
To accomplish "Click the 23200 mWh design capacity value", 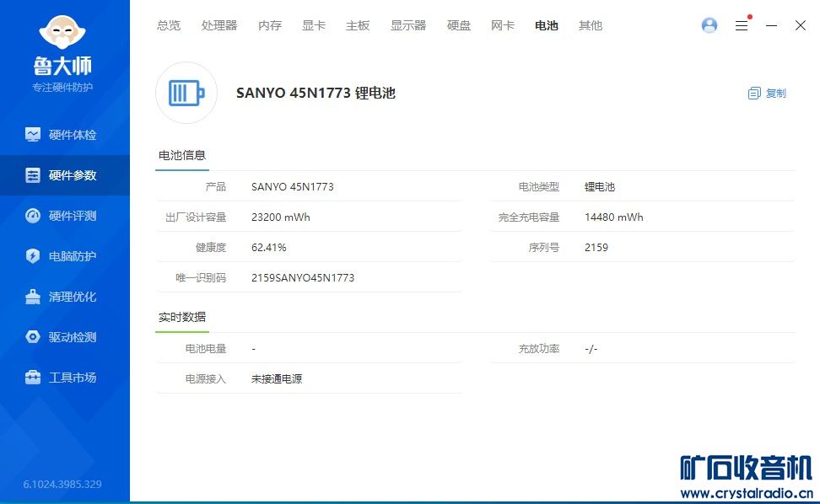I will (x=281, y=217).
